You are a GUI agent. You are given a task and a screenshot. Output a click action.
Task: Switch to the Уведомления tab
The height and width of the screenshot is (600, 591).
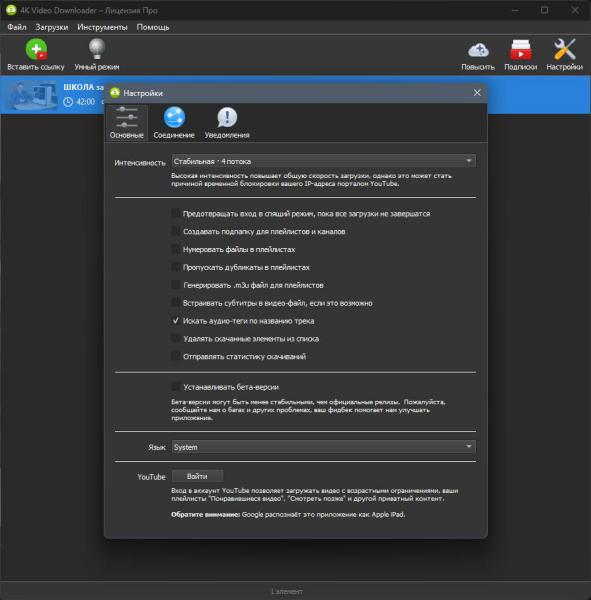(x=227, y=123)
